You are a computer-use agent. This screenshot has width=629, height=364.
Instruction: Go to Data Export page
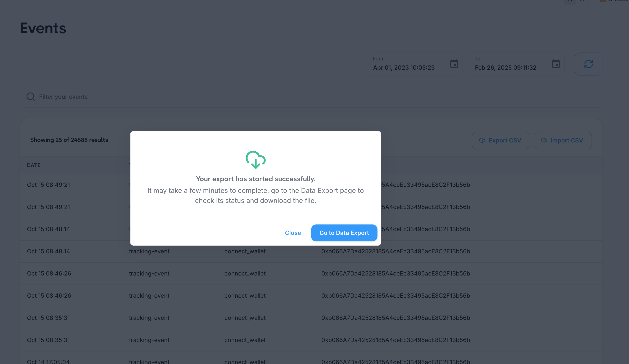pos(344,233)
